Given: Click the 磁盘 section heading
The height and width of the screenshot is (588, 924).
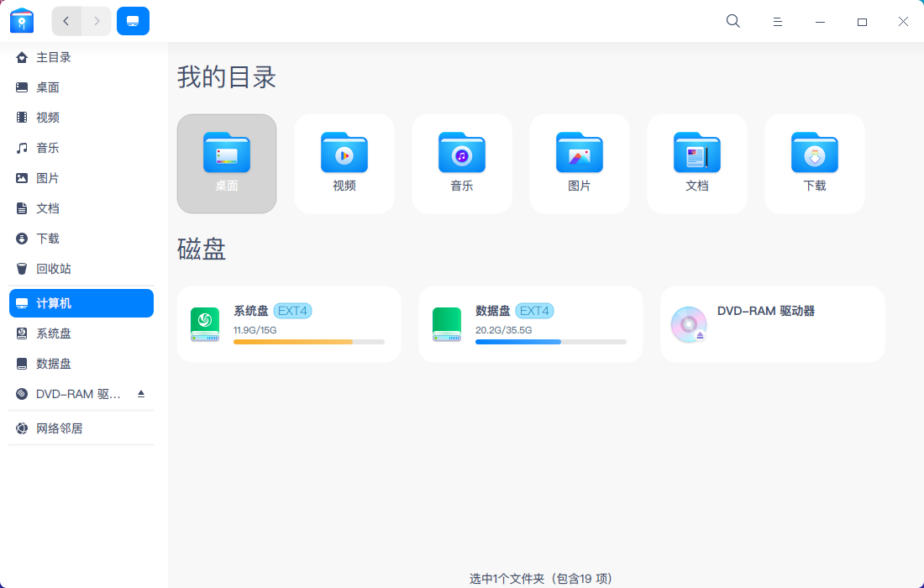Looking at the screenshot, I should pyautogui.click(x=202, y=249).
